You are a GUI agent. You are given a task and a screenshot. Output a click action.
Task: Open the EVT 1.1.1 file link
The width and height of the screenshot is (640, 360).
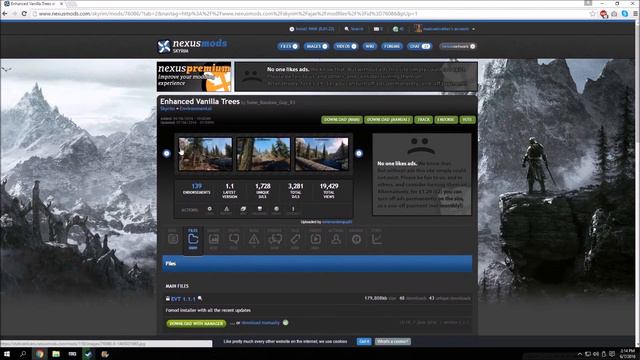pyautogui.click(x=183, y=299)
